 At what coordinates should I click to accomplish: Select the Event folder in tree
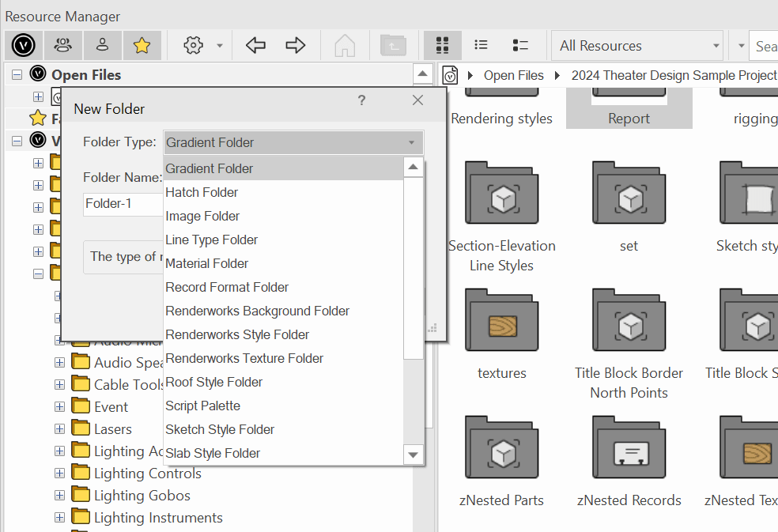(x=111, y=407)
